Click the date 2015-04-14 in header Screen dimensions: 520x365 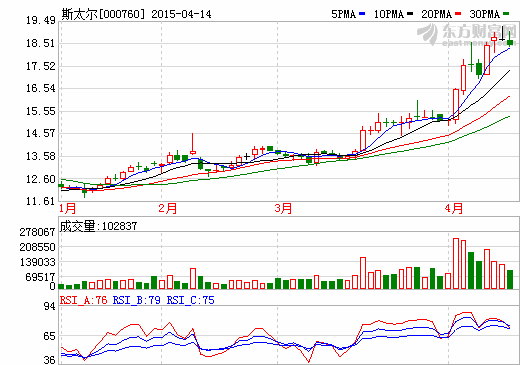click(181, 14)
